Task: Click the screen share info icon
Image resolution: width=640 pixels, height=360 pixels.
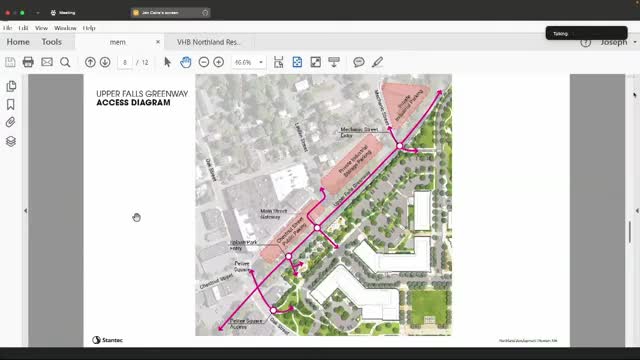Action: click(x=205, y=13)
